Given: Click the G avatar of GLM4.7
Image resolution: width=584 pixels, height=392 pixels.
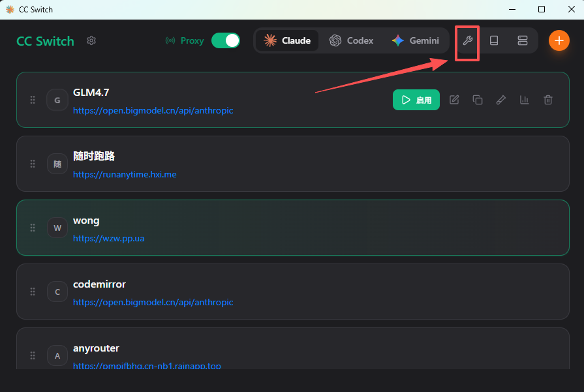Looking at the screenshot, I should coord(57,100).
